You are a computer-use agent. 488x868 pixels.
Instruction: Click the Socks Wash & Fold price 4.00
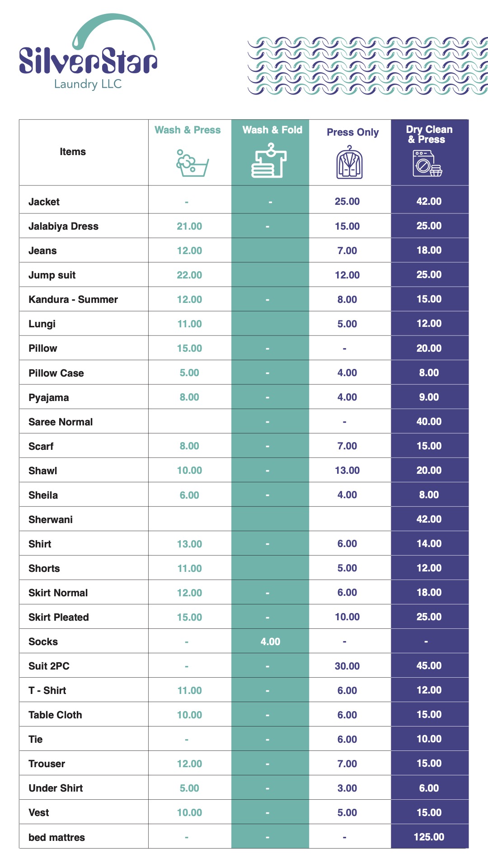point(270,642)
